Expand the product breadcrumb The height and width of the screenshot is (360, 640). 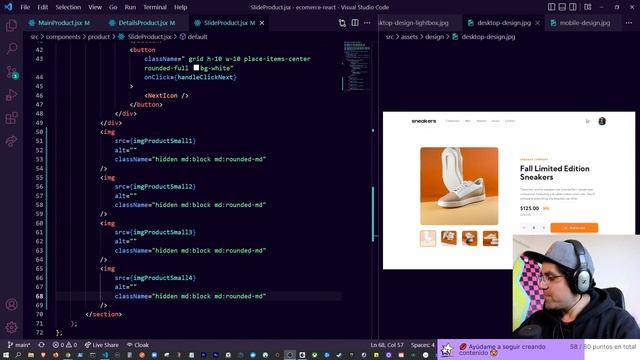tap(99, 37)
